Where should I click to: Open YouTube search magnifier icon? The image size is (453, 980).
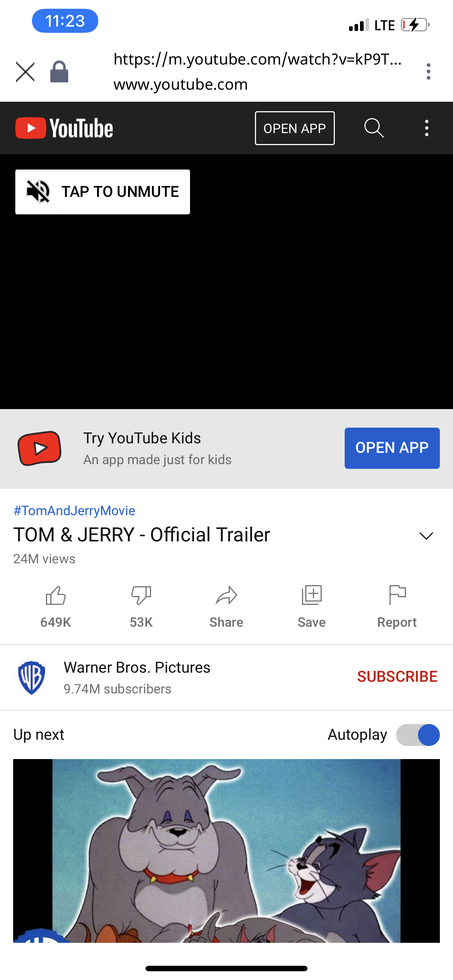374,128
